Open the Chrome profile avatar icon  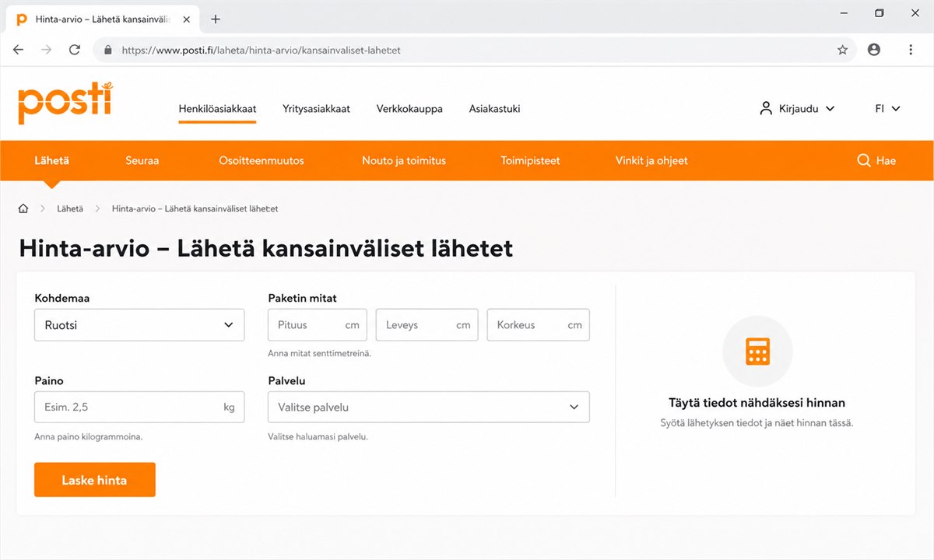click(874, 50)
